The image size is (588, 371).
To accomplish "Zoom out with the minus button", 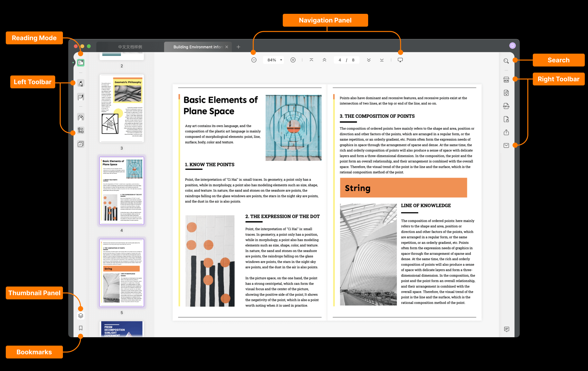I will [x=254, y=60].
